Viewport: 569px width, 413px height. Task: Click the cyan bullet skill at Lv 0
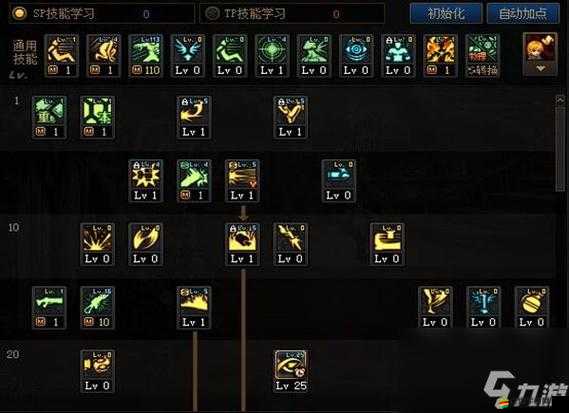pyautogui.click(x=339, y=180)
